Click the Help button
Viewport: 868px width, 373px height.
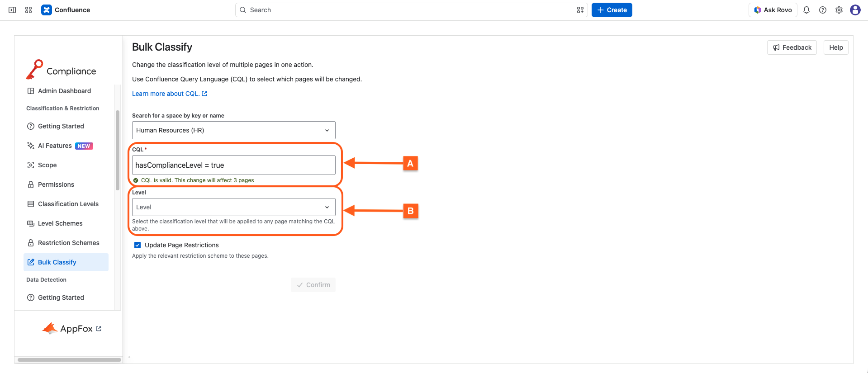click(x=836, y=47)
